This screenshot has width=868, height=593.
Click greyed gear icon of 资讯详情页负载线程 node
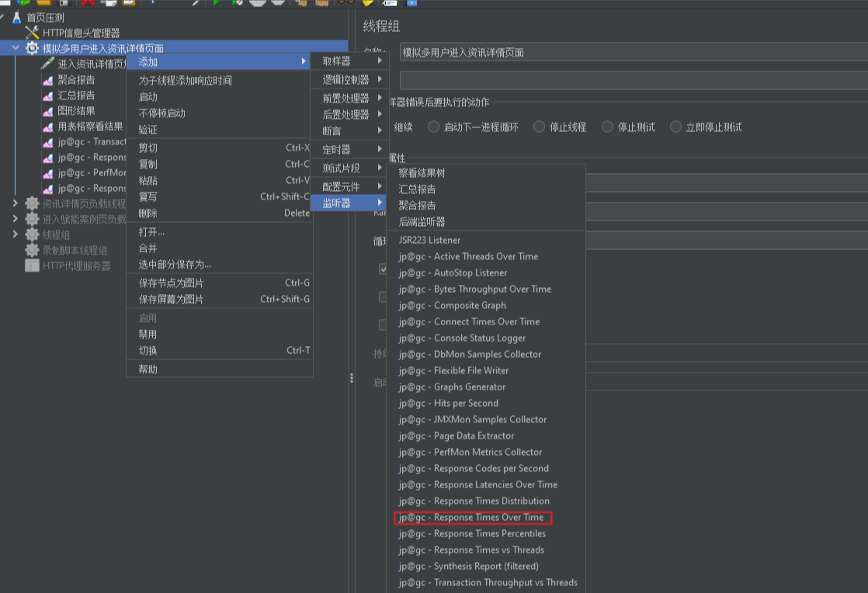(x=32, y=203)
